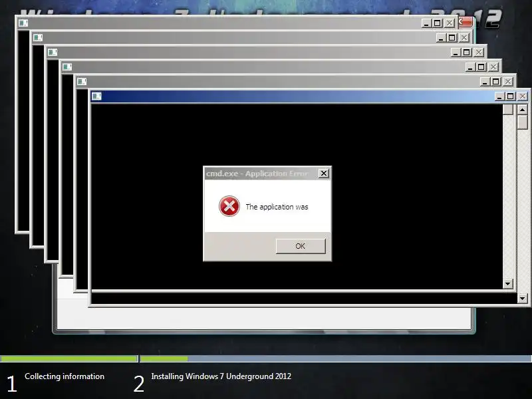Click 'Installing Windows 7 Underground 2012' step label
Viewport: 532px width, 399px height.
point(221,376)
